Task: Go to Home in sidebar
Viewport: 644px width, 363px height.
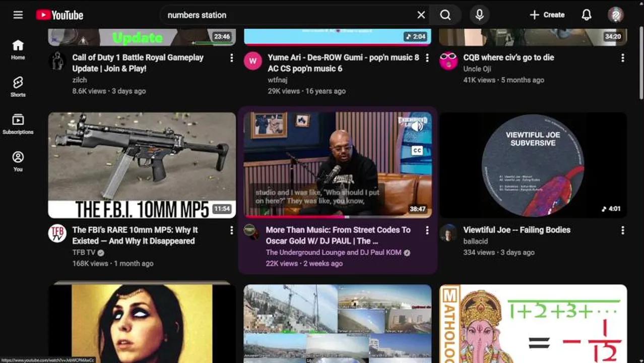Action: click(x=18, y=49)
